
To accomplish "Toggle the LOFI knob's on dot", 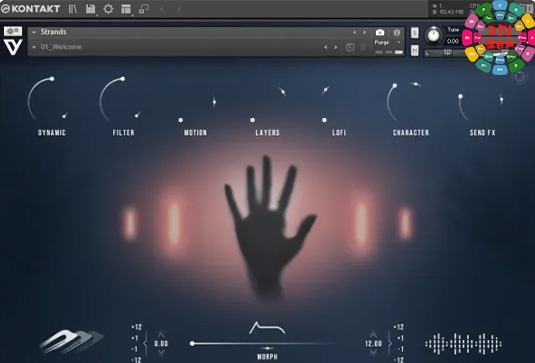I will [324, 120].
